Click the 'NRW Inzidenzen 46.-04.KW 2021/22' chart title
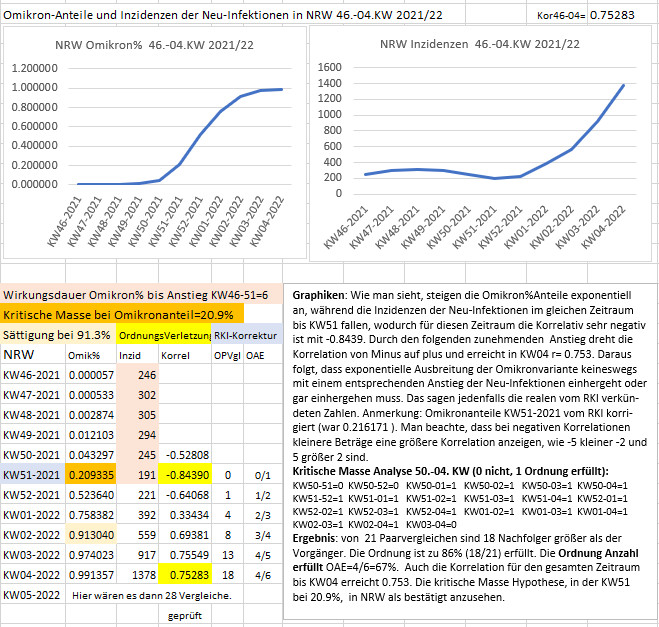This screenshot has width=659, height=627. coord(480,45)
